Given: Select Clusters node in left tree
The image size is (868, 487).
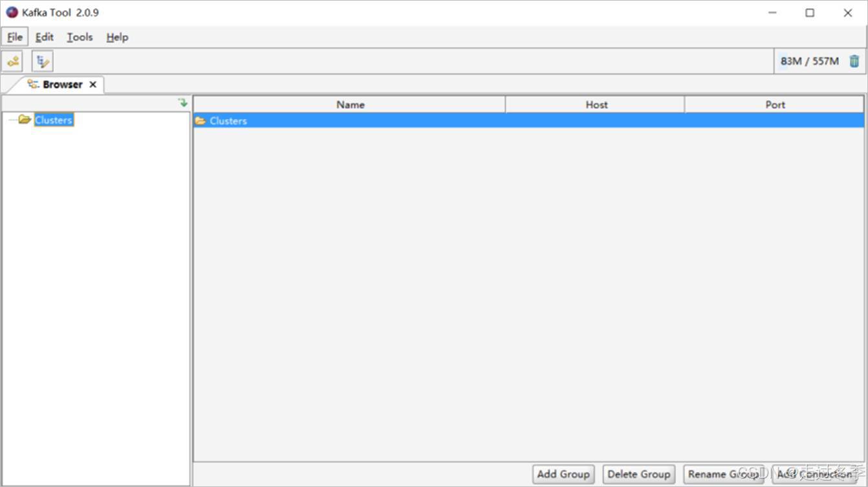Looking at the screenshot, I should [54, 120].
